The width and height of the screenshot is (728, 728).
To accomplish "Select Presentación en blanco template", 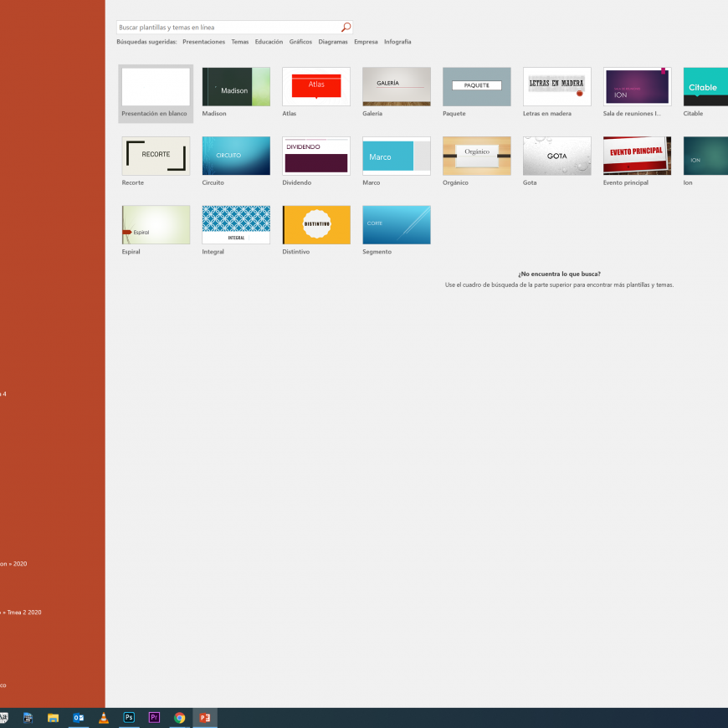I will click(156, 94).
